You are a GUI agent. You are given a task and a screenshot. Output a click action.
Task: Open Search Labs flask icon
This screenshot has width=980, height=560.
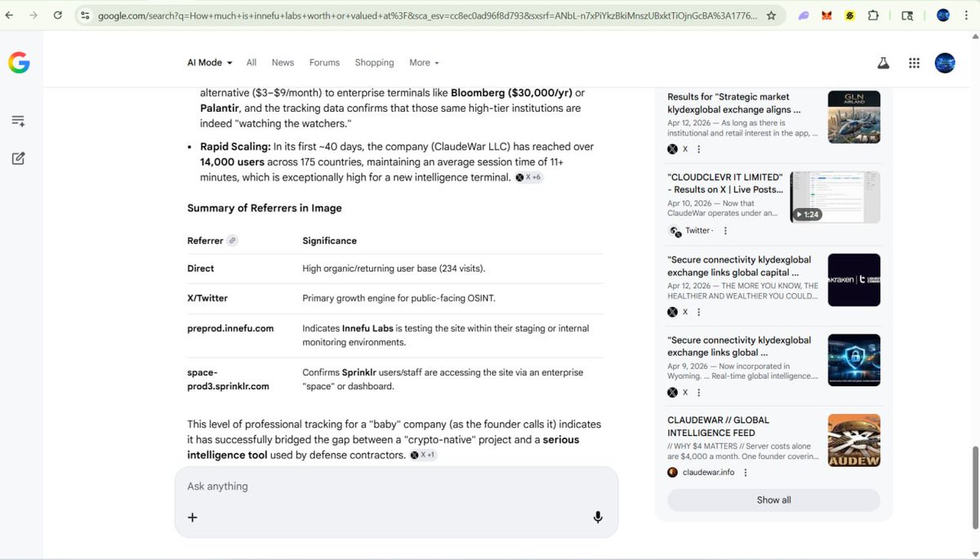[883, 63]
